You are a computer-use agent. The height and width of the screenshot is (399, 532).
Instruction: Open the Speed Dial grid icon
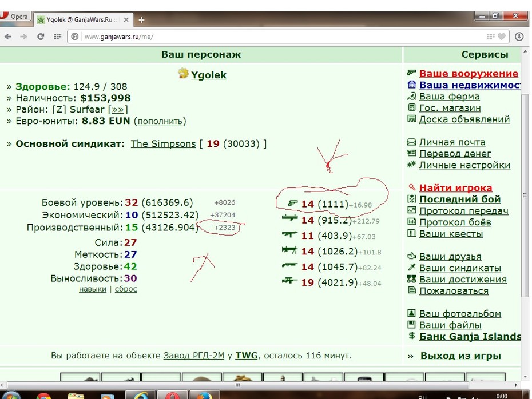pyautogui.click(x=57, y=37)
